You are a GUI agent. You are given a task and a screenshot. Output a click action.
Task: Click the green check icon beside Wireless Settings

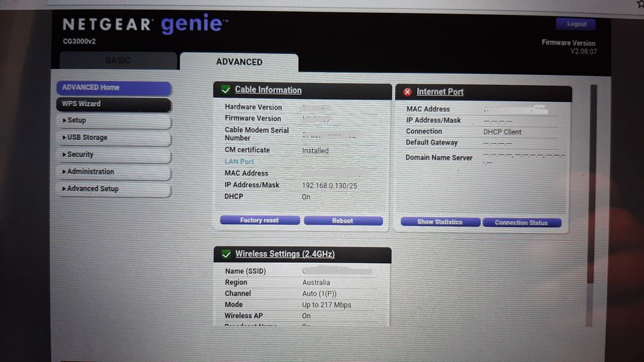pyautogui.click(x=226, y=254)
